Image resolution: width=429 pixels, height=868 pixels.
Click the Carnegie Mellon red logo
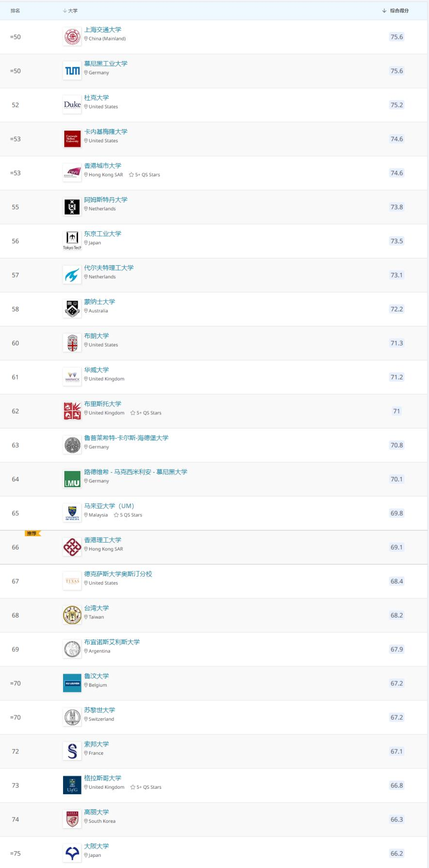tap(72, 139)
